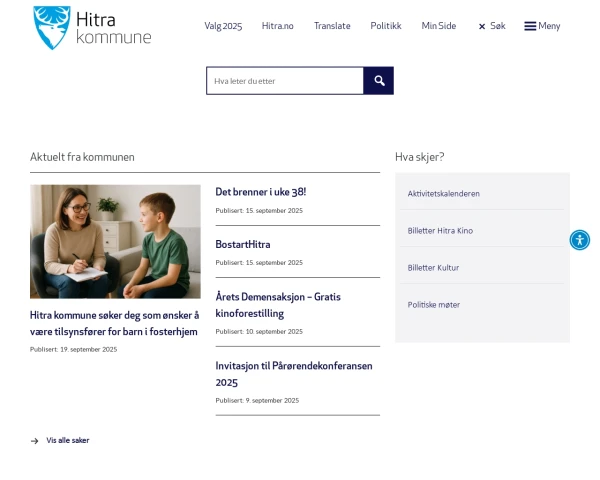This screenshot has width=600, height=480.
Task: Open Valg 2025 menu item
Action: click(x=223, y=26)
